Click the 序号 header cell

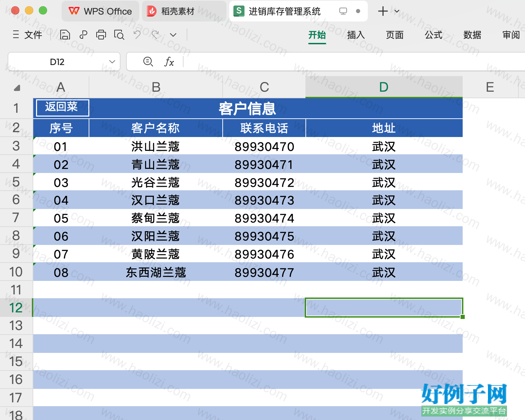click(x=61, y=128)
